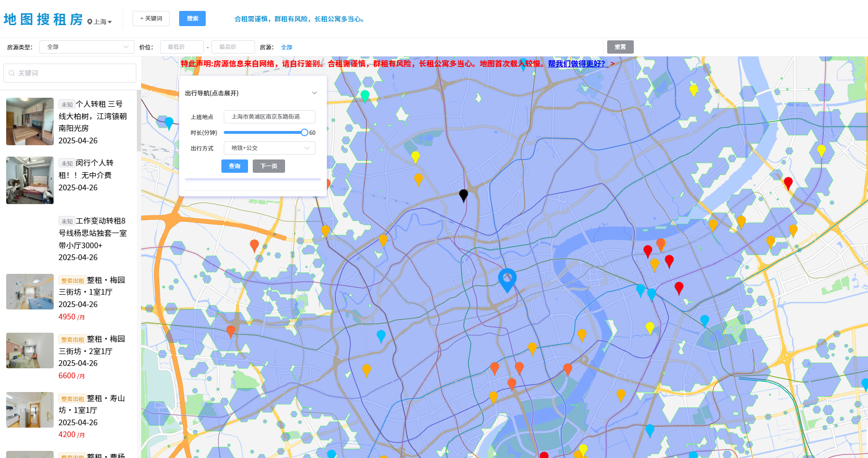The height and width of the screenshot is (458, 868).
Task: Click the location pin icon beside 上海
Action: (x=90, y=22)
